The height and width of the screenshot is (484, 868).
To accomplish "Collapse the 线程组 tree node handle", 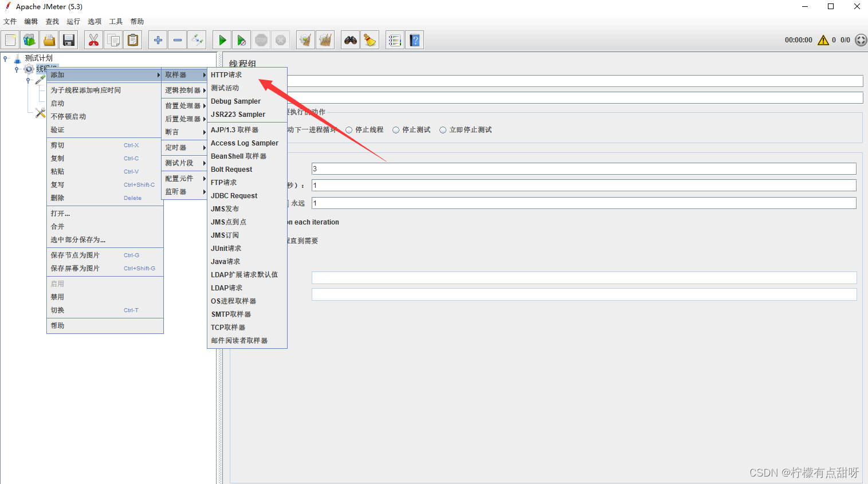I will point(17,69).
